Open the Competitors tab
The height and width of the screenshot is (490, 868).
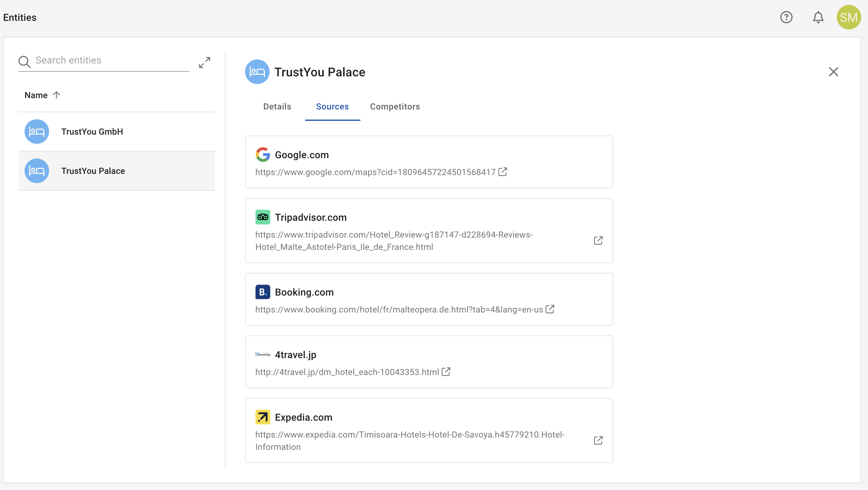click(395, 106)
